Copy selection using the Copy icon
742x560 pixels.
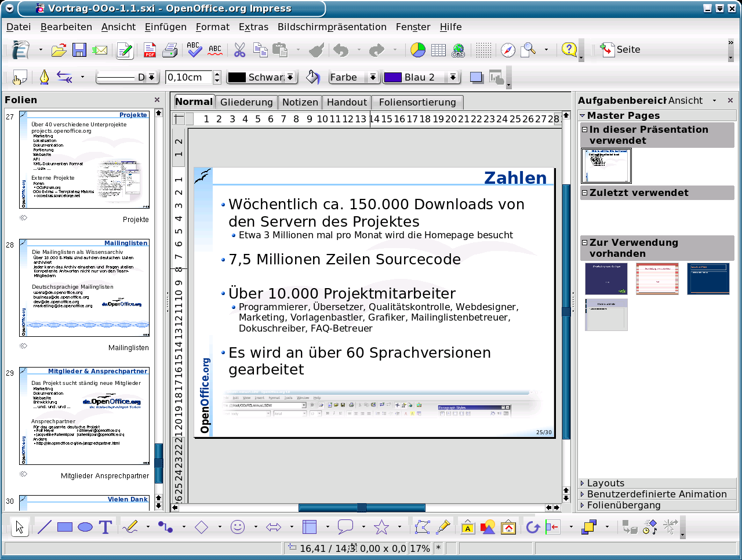pos(260,50)
